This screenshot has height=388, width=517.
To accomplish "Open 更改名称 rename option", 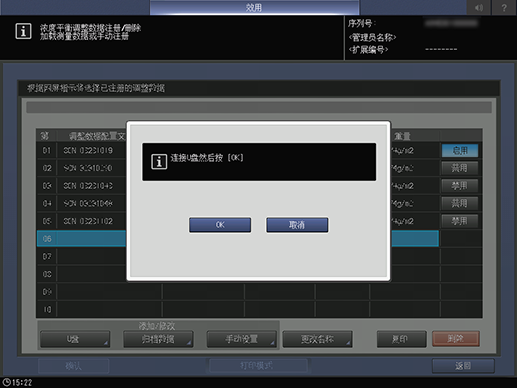I will tap(317, 339).
